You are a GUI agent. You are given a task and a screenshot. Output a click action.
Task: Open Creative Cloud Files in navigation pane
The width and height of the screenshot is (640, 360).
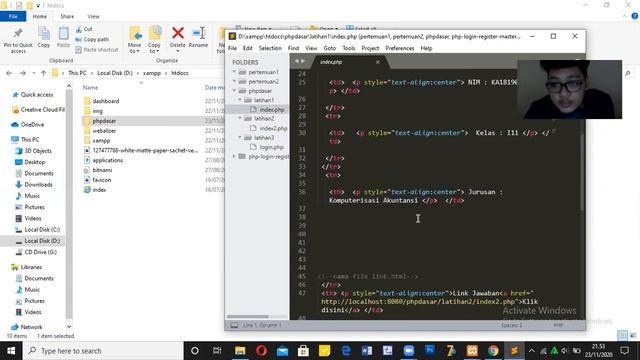pos(42,110)
